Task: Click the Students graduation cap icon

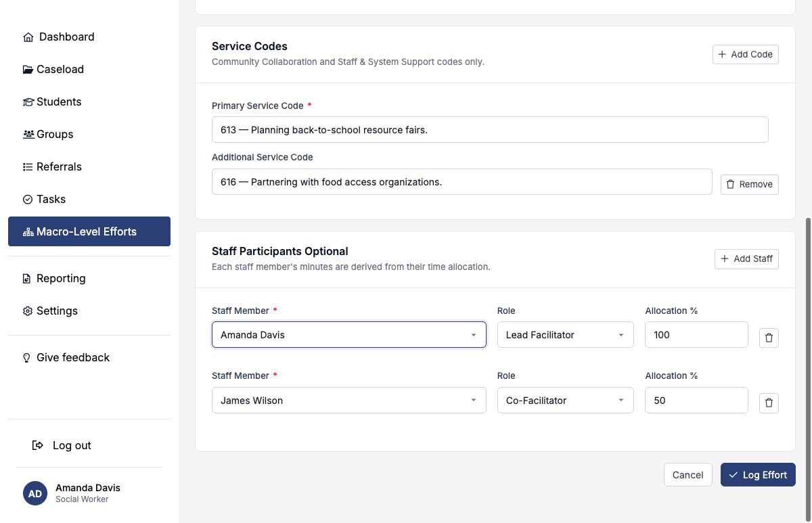Action: tap(28, 102)
